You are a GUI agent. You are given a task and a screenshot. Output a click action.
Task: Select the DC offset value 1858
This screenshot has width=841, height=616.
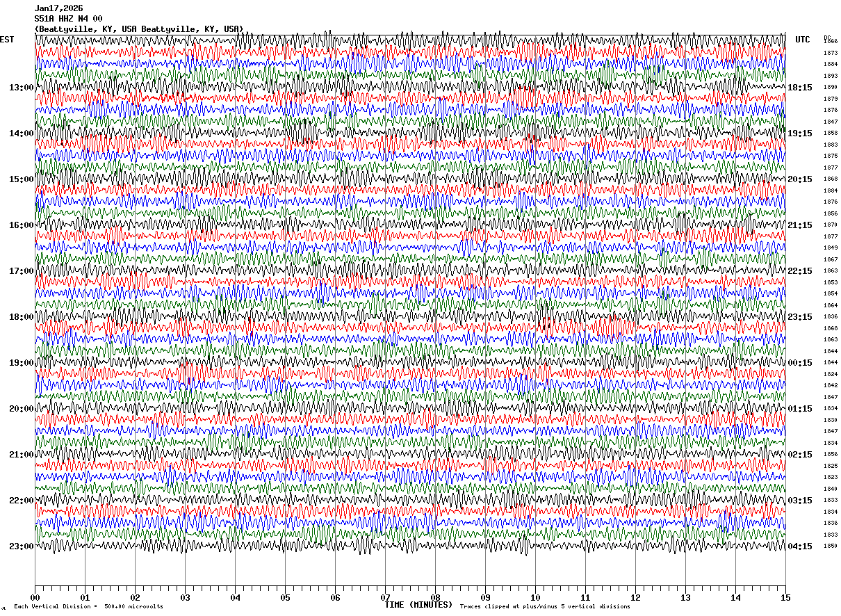point(830,133)
